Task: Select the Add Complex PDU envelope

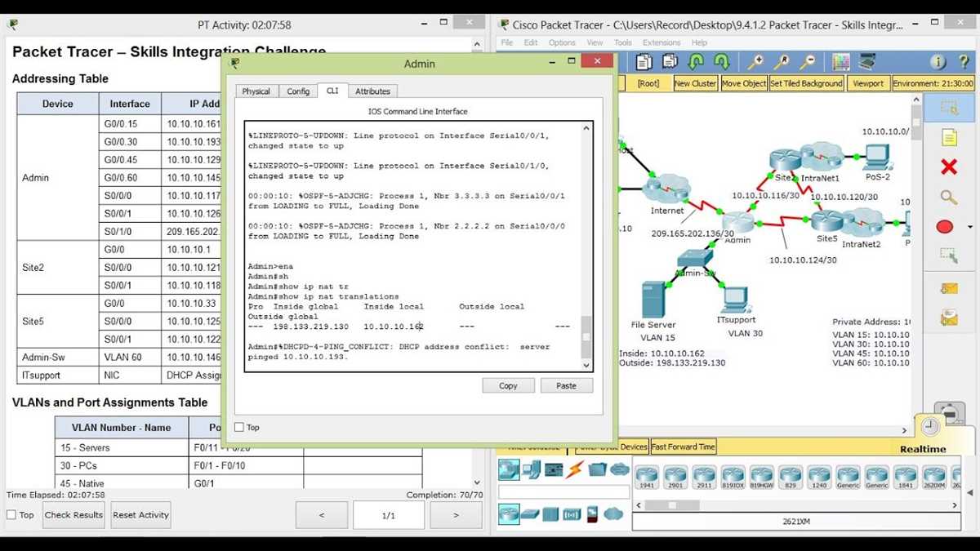Action: pos(948,317)
